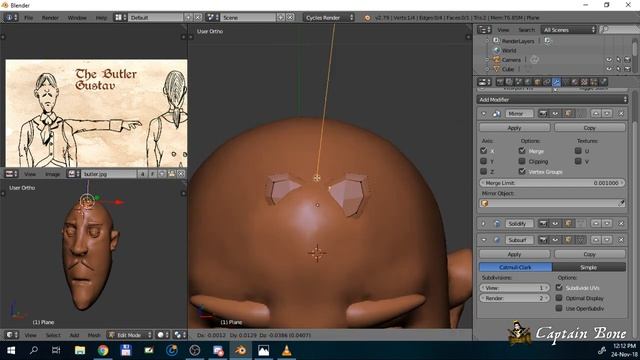The width and height of the screenshot is (640, 360).
Task: Open the viewport shading mode dropdown
Action: pos(163,335)
